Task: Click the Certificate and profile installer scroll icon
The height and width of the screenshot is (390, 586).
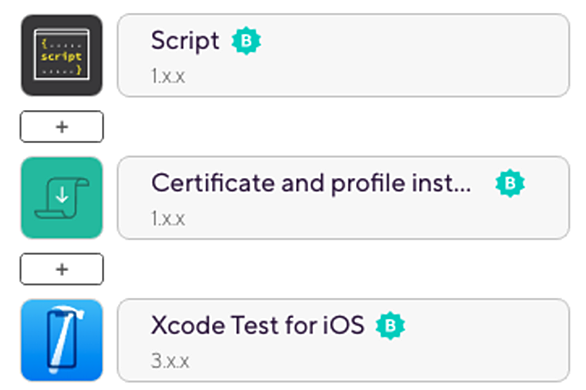Action: (x=62, y=198)
